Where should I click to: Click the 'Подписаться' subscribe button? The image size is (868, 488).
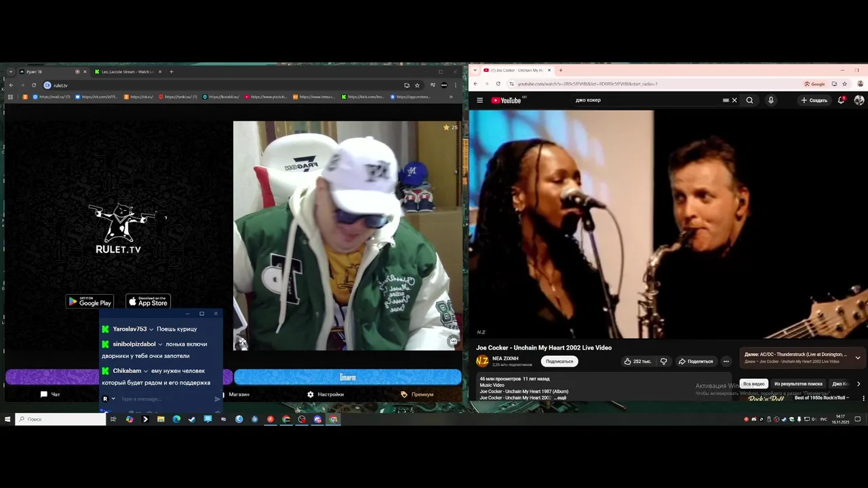[559, 361]
